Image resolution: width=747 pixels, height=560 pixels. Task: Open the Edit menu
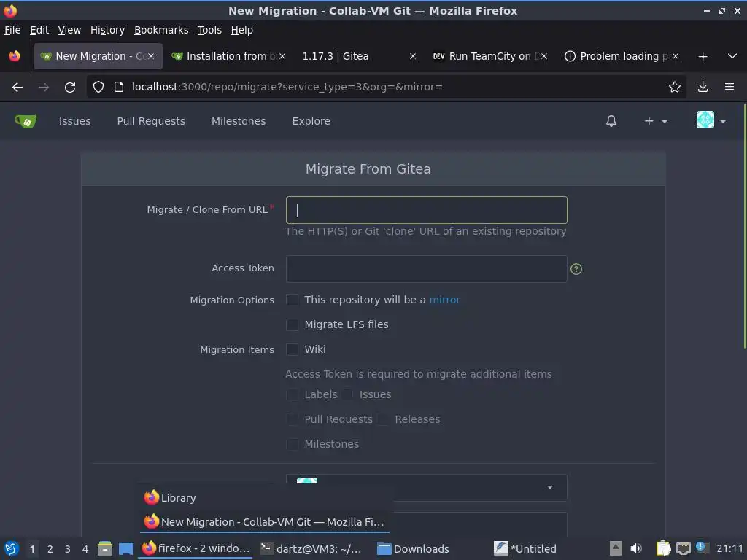39,30
